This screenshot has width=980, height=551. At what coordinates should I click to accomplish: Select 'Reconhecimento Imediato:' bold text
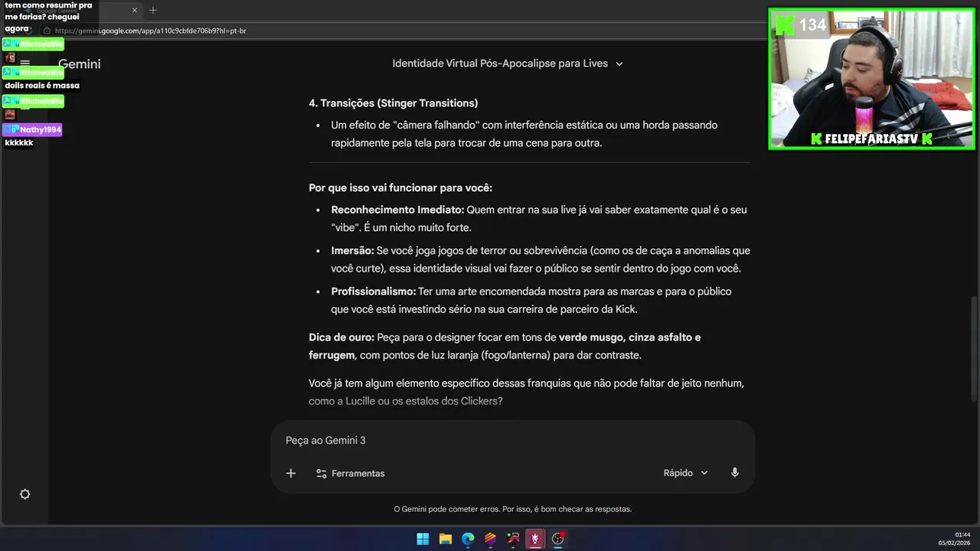397,210
